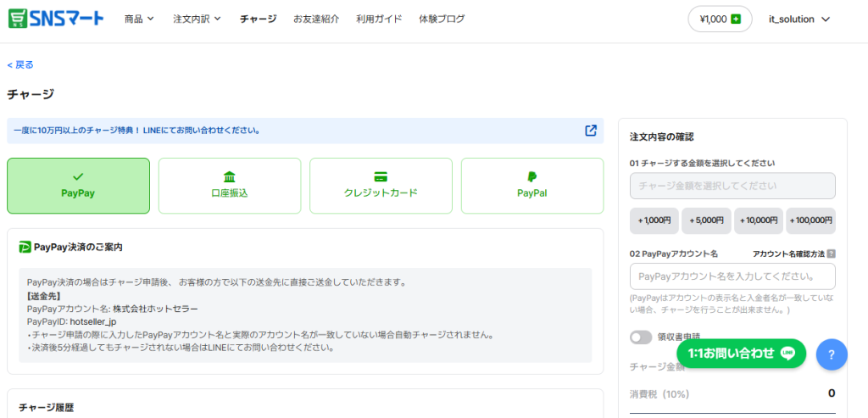Add 100,000円 to charge amount
The height and width of the screenshot is (418, 868).
point(811,220)
